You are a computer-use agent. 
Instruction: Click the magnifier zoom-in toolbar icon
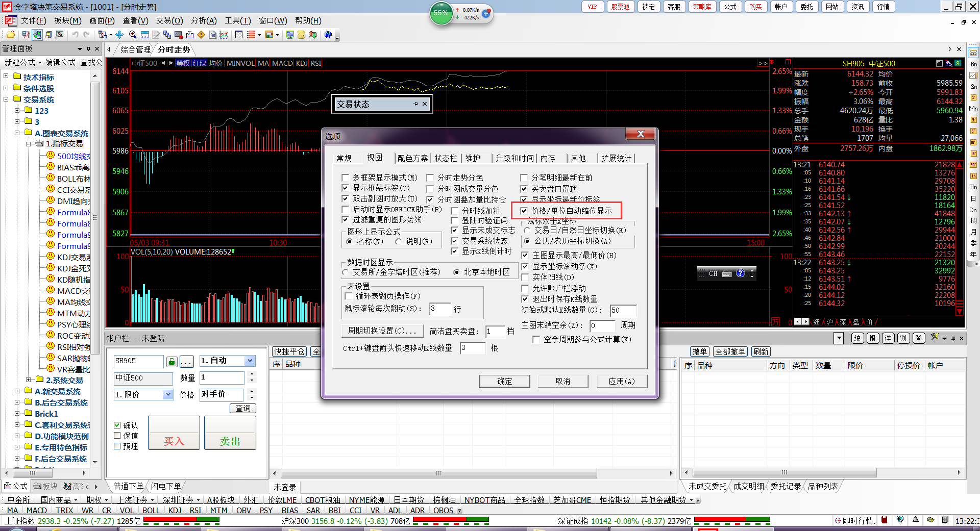133,35
